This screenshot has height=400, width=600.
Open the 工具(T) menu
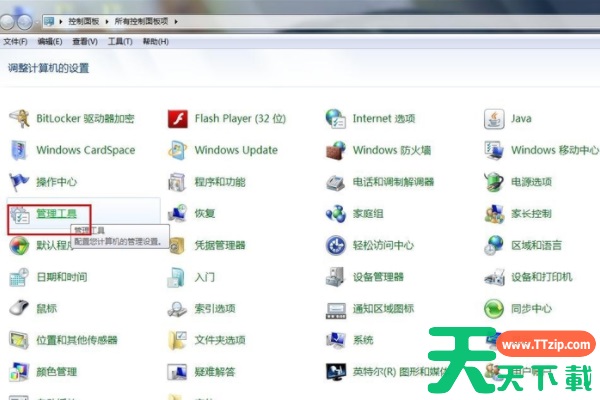click(120, 42)
